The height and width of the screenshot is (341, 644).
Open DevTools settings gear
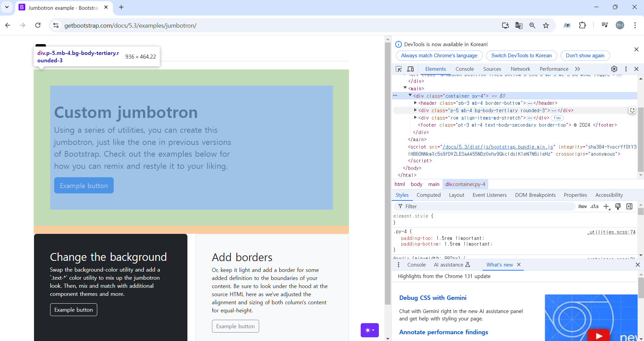pyautogui.click(x=614, y=69)
